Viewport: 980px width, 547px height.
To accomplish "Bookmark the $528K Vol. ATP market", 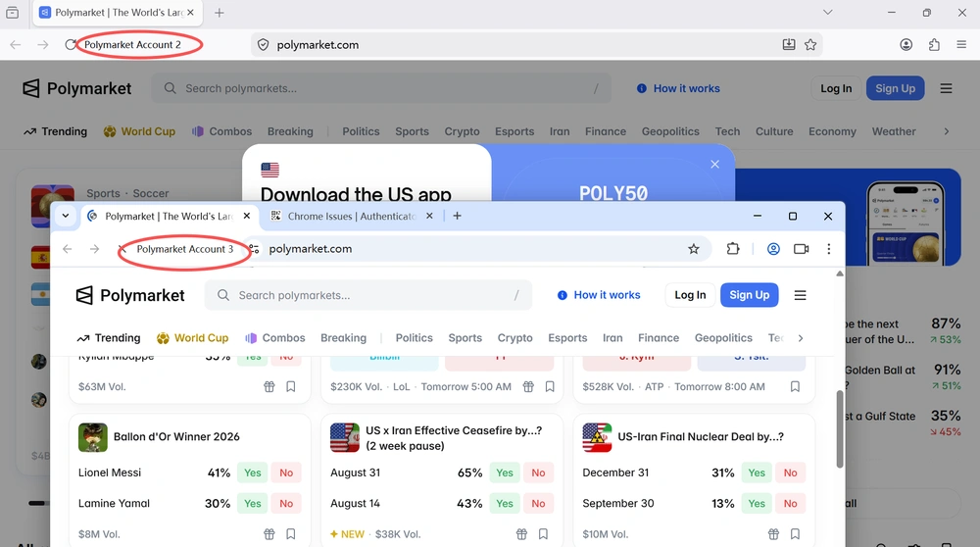I will (795, 386).
